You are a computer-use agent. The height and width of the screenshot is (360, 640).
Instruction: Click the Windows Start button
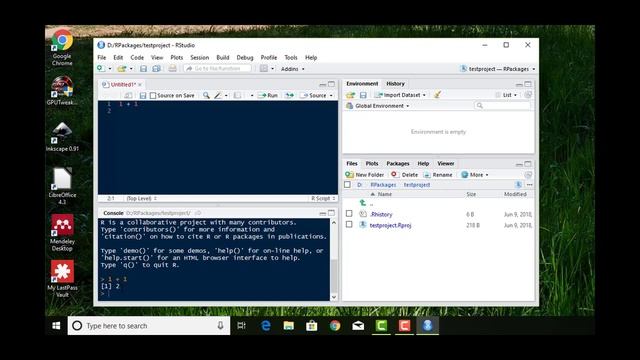56,326
